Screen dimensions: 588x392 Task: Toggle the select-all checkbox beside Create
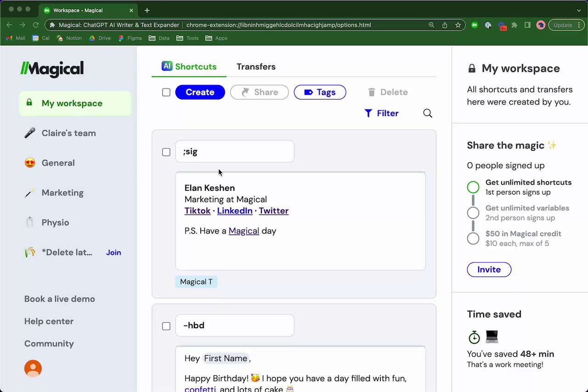(166, 92)
